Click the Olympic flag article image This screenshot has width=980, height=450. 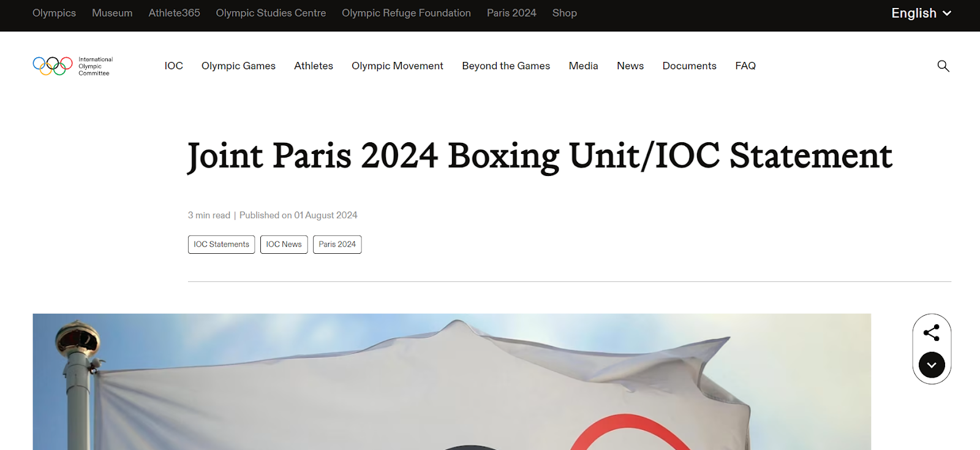click(451, 381)
